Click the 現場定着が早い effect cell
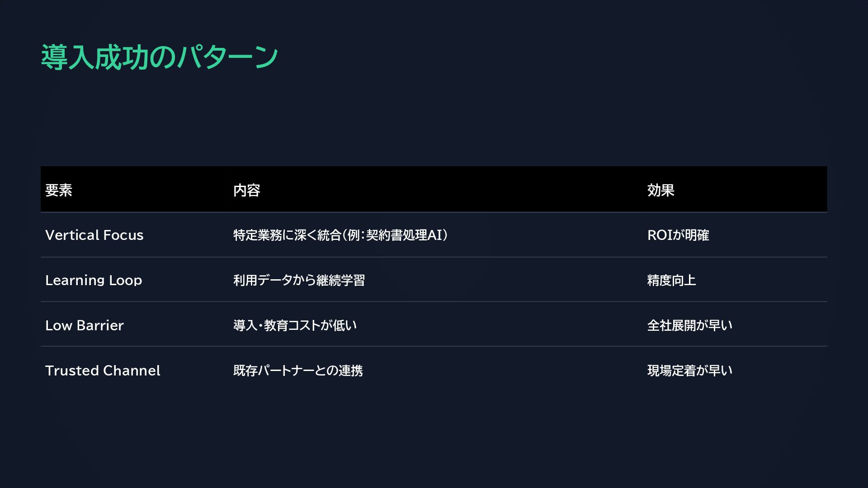This screenshot has width=868, height=488. [689, 371]
